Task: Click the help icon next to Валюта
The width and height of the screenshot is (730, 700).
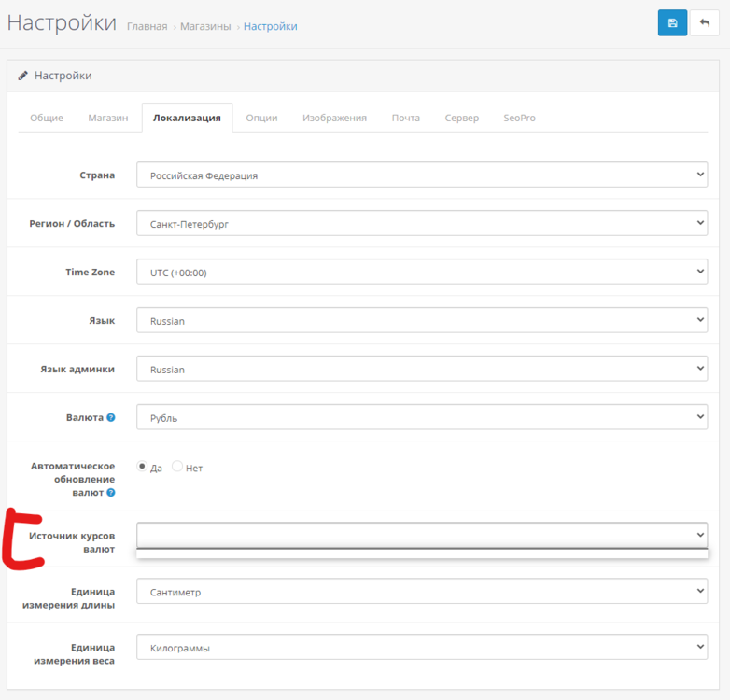Action: click(111, 418)
